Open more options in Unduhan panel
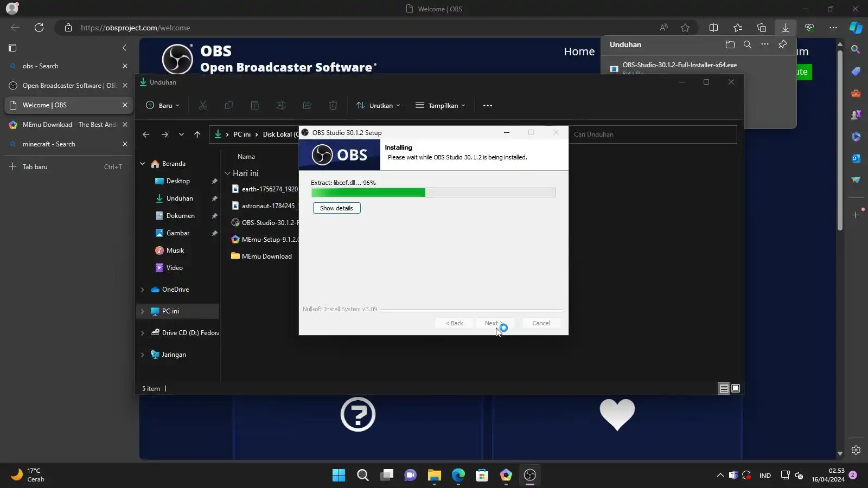This screenshot has width=868, height=488. coord(765,44)
